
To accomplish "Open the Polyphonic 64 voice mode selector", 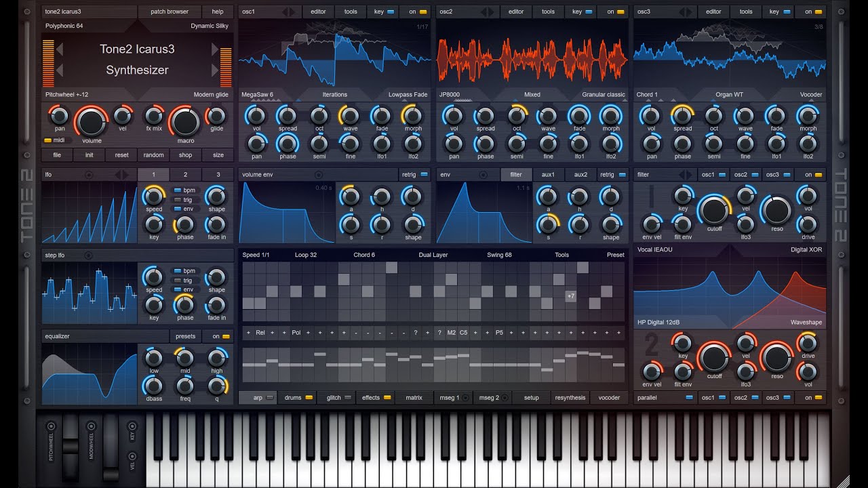I will 64,26.
